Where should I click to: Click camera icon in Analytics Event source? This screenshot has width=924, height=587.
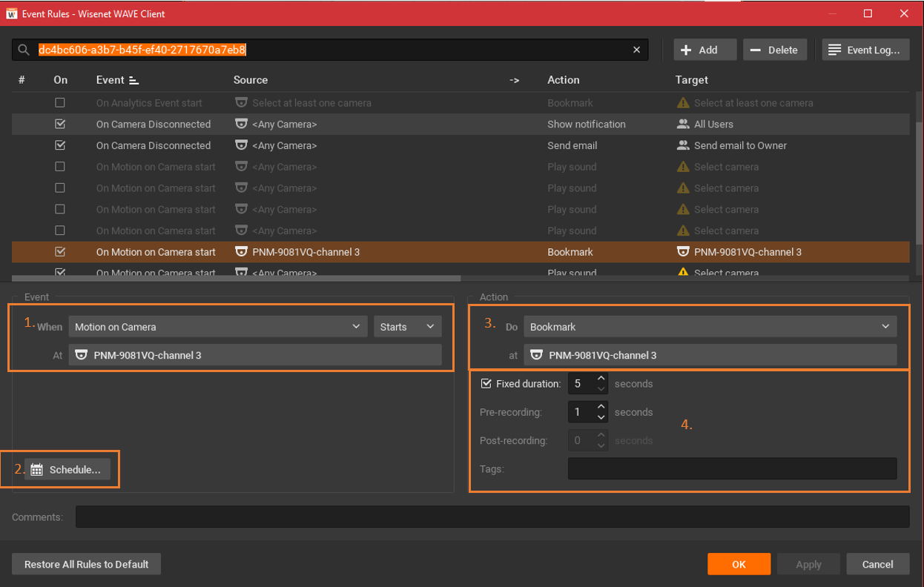point(241,103)
